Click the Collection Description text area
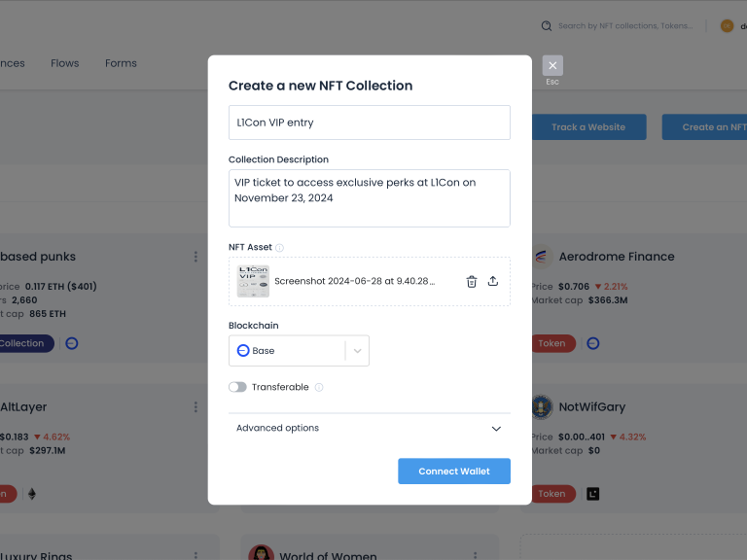This screenshot has width=747, height=560. [369, 198]
